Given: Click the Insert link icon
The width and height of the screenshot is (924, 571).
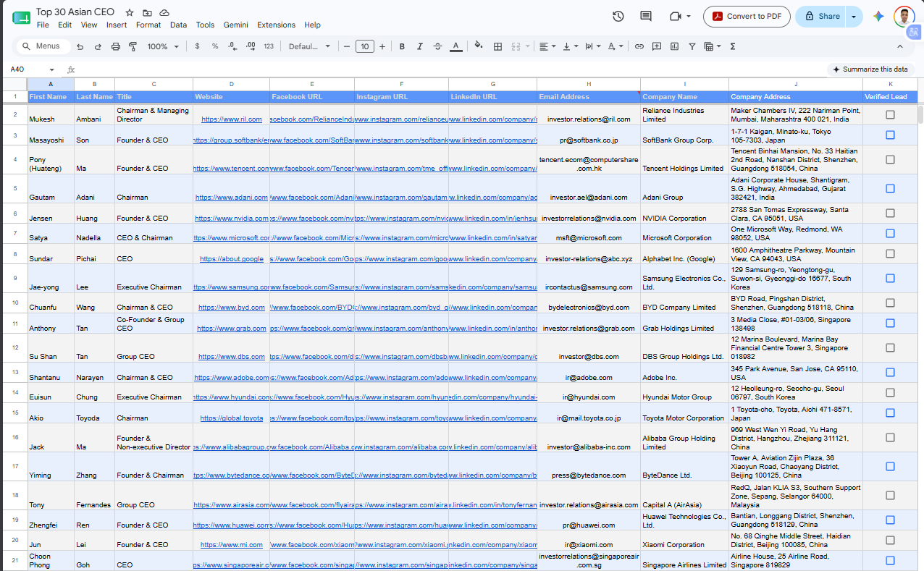Looking at the screenshot, I should pyautogui.click(x=639, y=46).
